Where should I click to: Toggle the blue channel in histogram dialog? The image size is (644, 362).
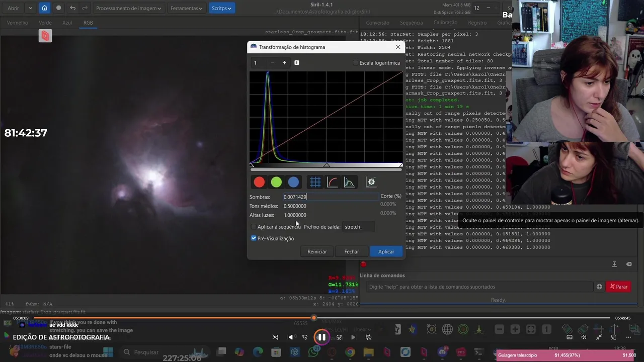(x=293, y=182)
